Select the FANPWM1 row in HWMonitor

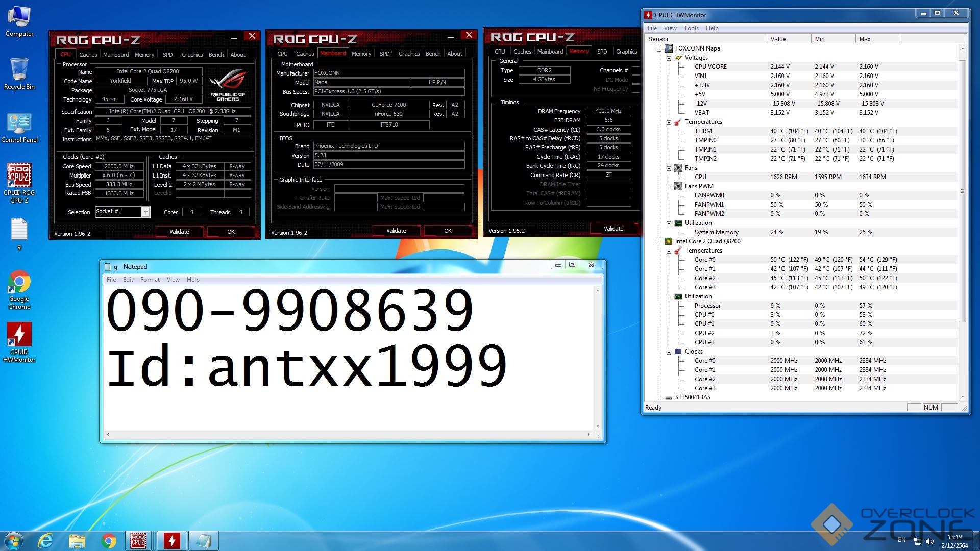pyautogui.click(x=801, y=205)
